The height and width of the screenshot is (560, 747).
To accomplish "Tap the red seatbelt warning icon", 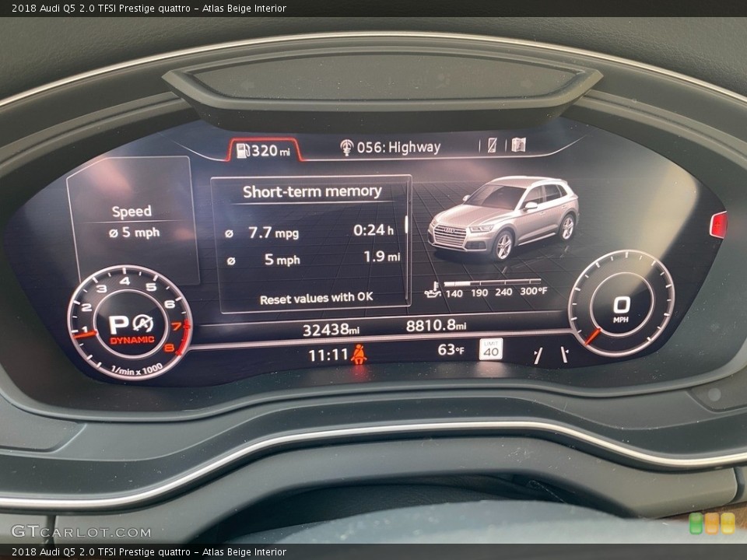I will pyautogui.click(x=359, y=355).
